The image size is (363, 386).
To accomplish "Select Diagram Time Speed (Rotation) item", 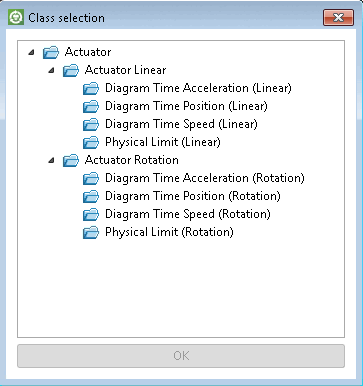I will [188, 214].
